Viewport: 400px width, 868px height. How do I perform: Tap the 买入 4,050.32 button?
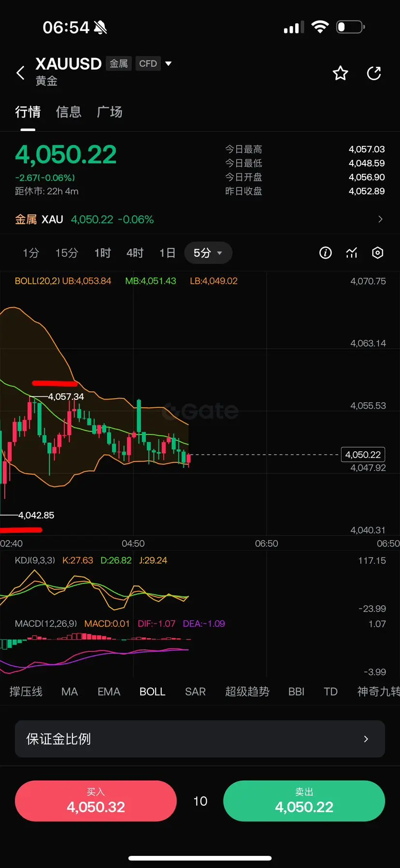click(96, 801)
